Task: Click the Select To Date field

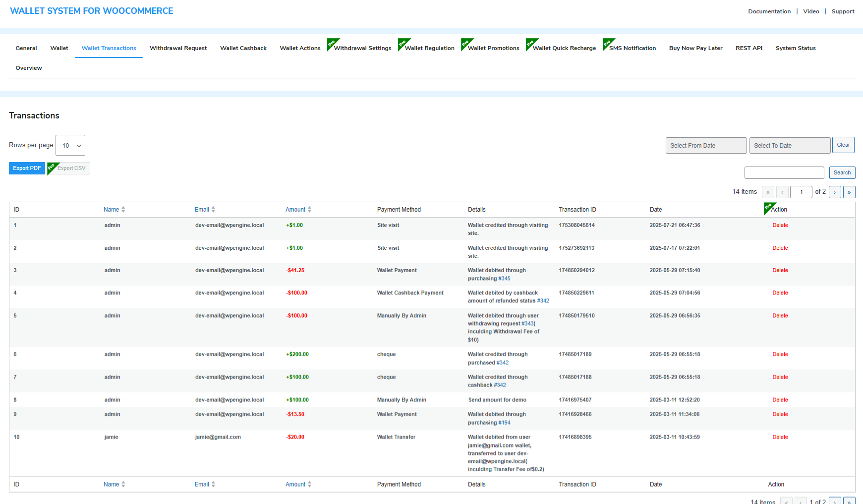Action: click(x=790, y=145)
